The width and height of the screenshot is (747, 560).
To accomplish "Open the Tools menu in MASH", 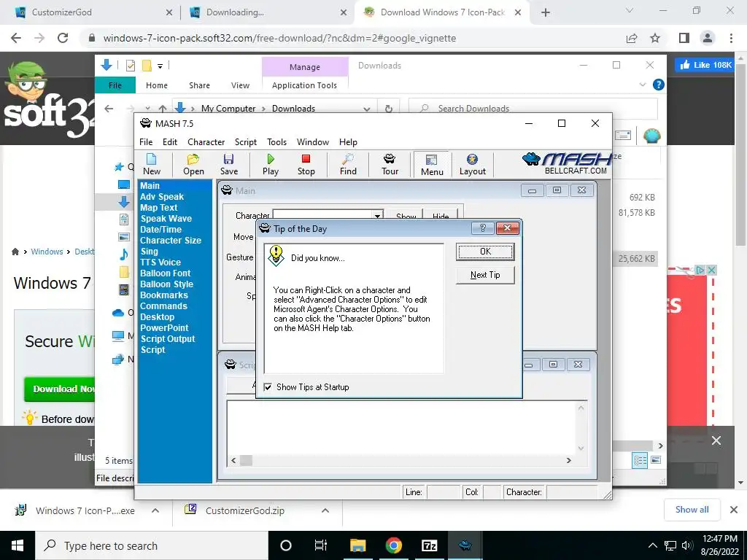I will click(x=276, y=142).
